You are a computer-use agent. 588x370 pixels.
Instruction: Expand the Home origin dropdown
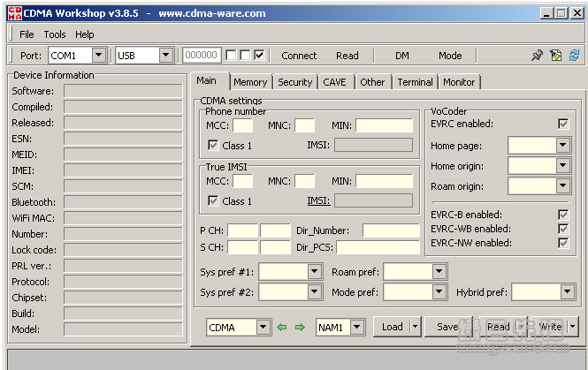click(562, 165)
